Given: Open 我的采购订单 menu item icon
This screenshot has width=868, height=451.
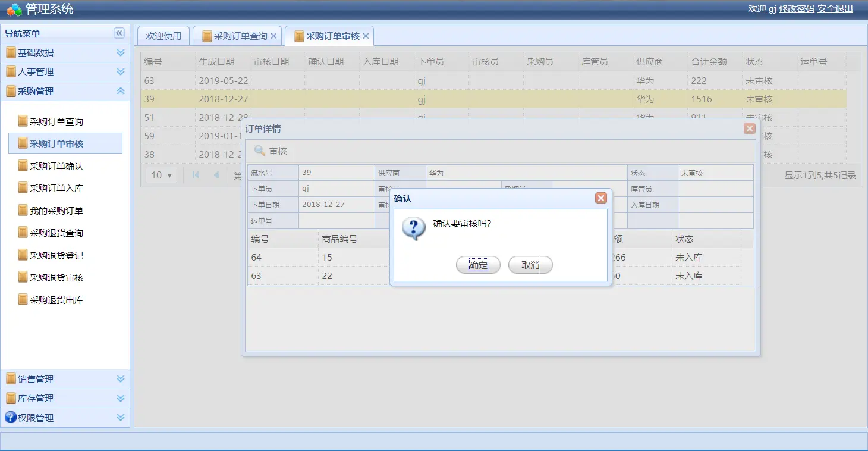Looking at the screenshot, I should 23,211.
